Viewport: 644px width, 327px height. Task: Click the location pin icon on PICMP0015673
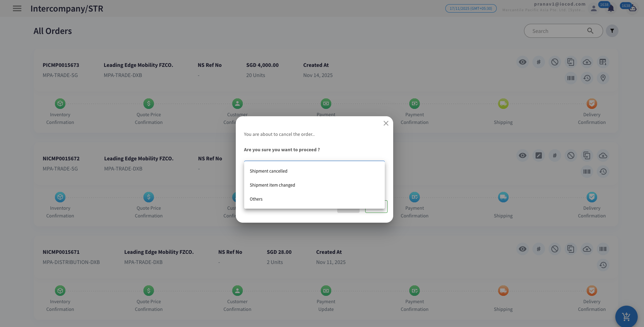pos(603,78)
